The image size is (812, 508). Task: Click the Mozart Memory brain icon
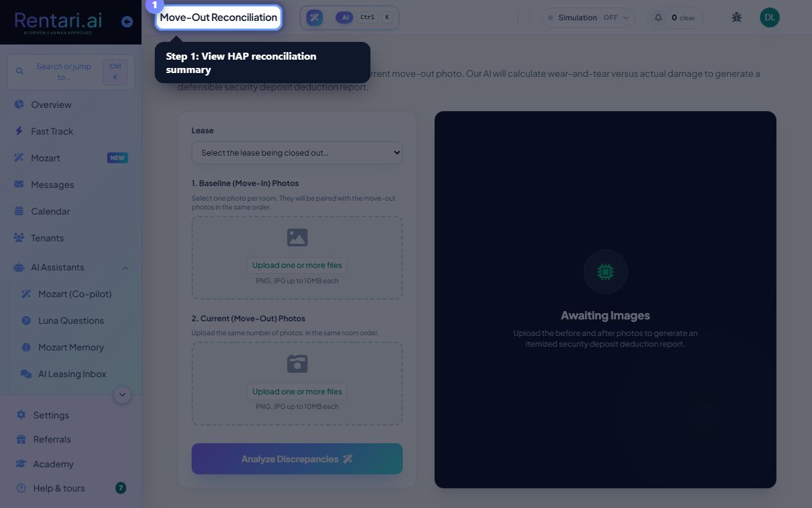click(26, 347)
